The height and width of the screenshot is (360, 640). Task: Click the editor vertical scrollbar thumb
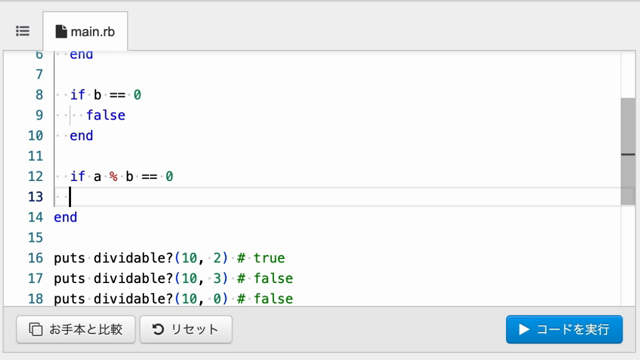[628, 151]
